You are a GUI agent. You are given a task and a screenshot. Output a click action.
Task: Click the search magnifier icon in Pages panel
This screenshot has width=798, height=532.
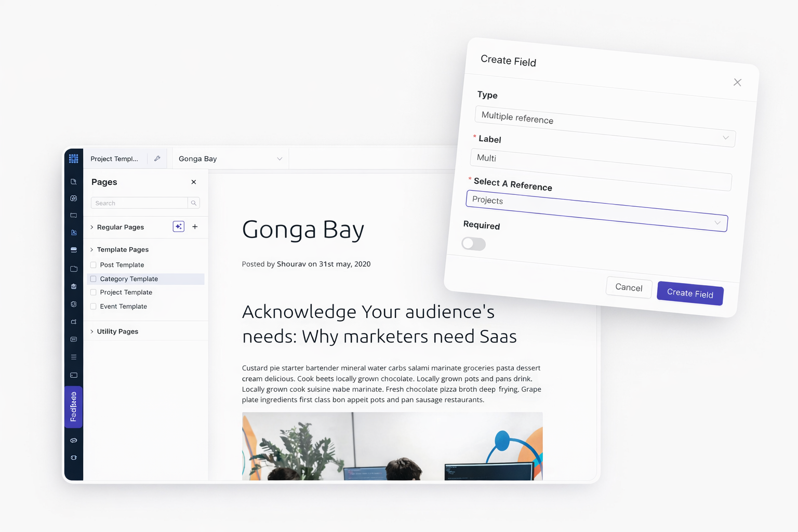[194, 203]
